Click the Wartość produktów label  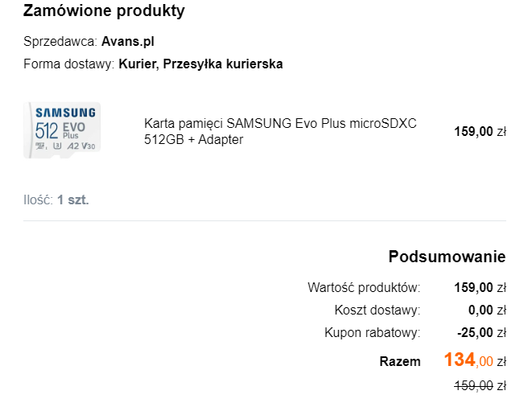pos(364,288)
